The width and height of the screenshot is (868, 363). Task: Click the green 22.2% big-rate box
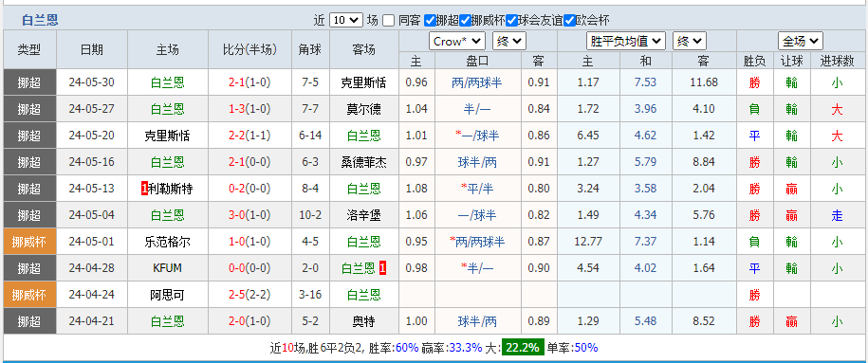pos(523,348)
